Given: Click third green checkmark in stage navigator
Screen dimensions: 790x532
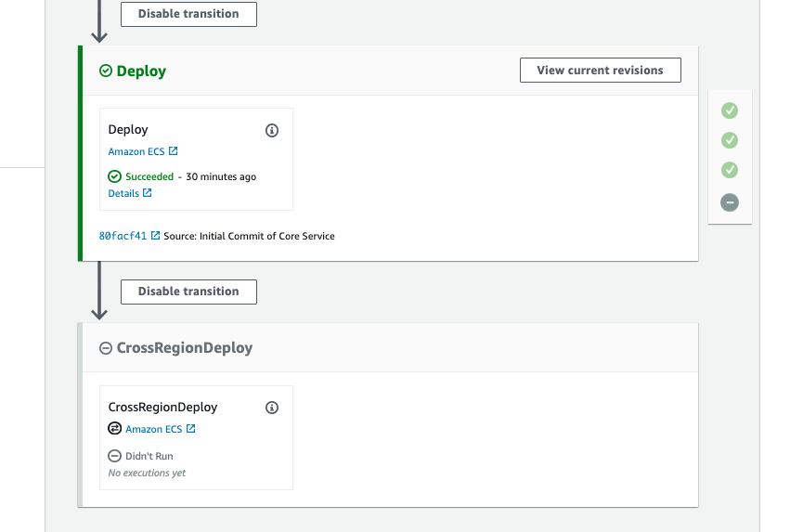Looking at the screenshot, I should (x=729, y=170).
